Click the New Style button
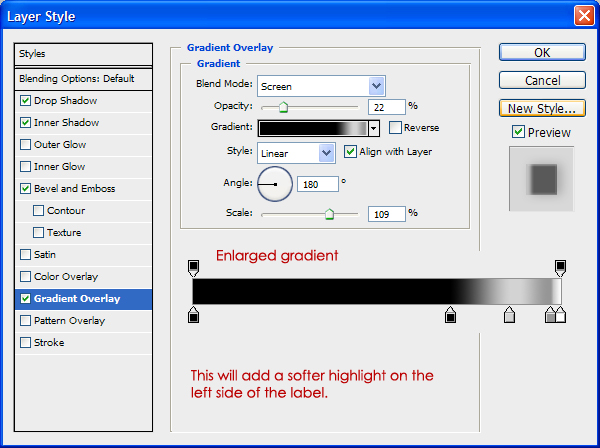 tap(542, 108)
